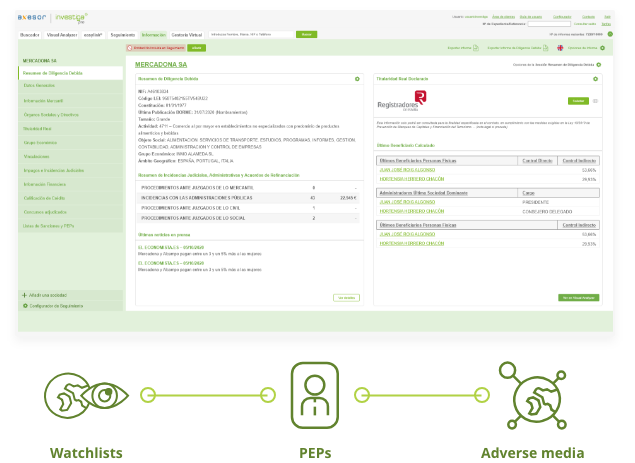Open Información Financiera in sidebar
635x463 pixels.
pyautogui.click(x=70, y=184)
